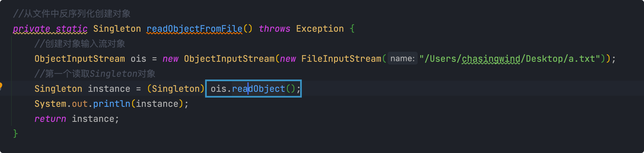
Task: Click the 'private' keyword
Action: tap(31, 29)
